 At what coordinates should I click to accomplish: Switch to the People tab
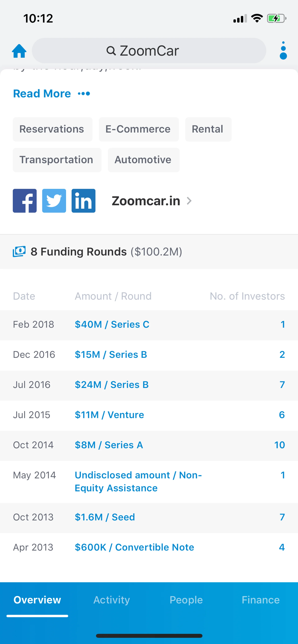[186, 600]
